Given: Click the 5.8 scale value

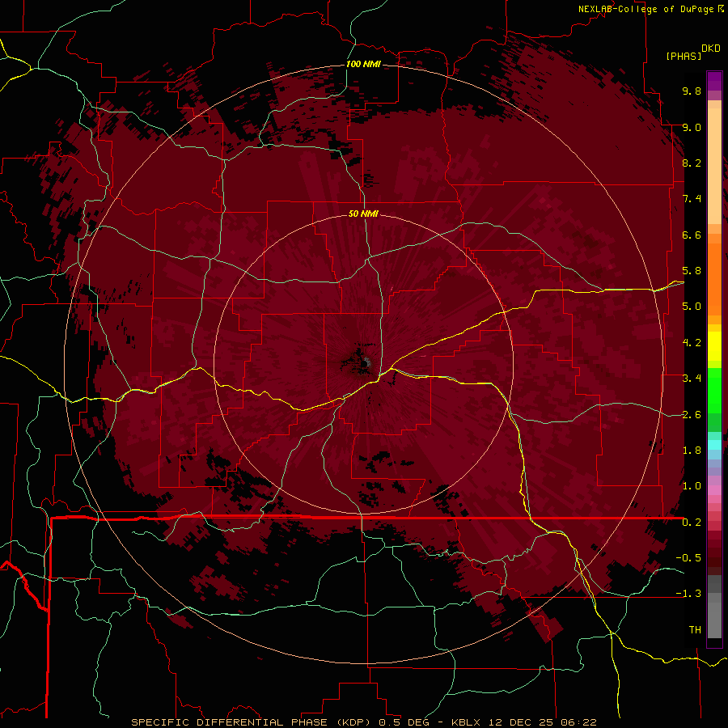Looking at the screenshot, I should (x=692, y=271).
